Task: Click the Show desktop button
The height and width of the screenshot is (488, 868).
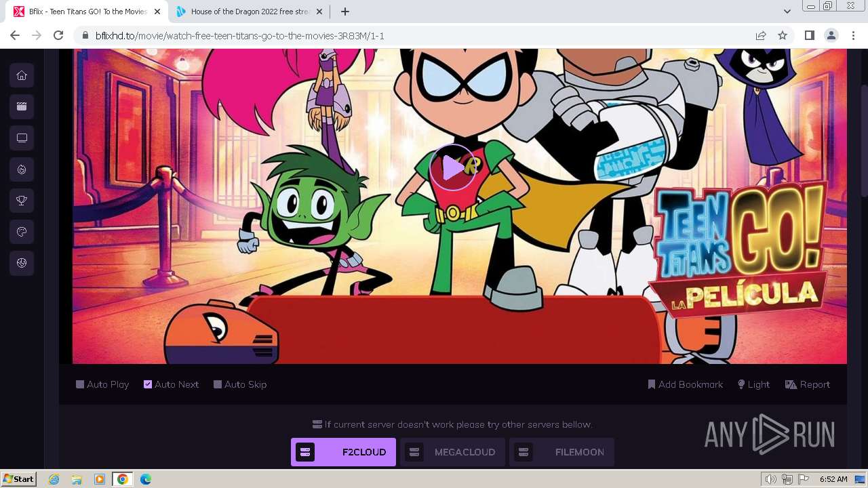Action: [861, 479]
